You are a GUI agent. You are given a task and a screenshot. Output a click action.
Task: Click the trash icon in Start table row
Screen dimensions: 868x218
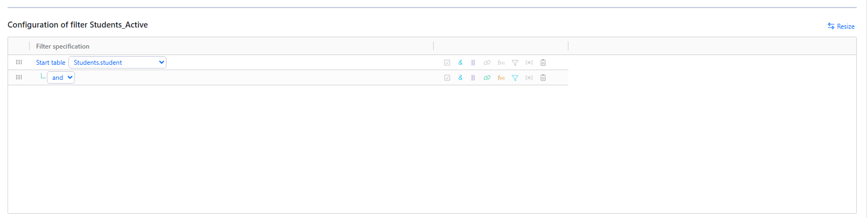[x=543, y=63]
